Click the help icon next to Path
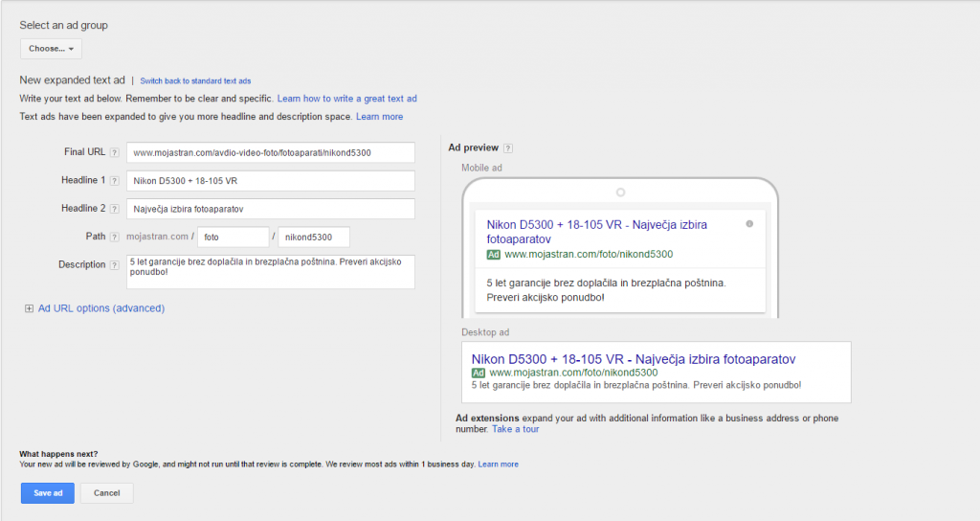980x521 pixels. point(114,237)
